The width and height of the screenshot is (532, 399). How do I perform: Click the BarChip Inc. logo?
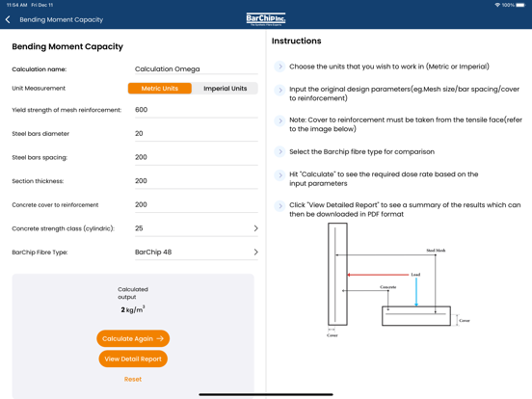point(266,19)
